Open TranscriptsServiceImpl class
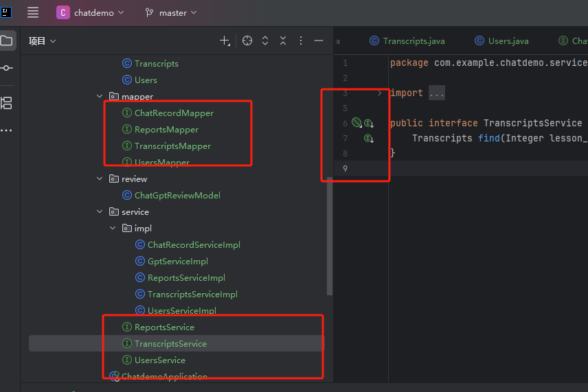Screen dimensions: 588x392 pyautogui.click(x=193, y=295)
